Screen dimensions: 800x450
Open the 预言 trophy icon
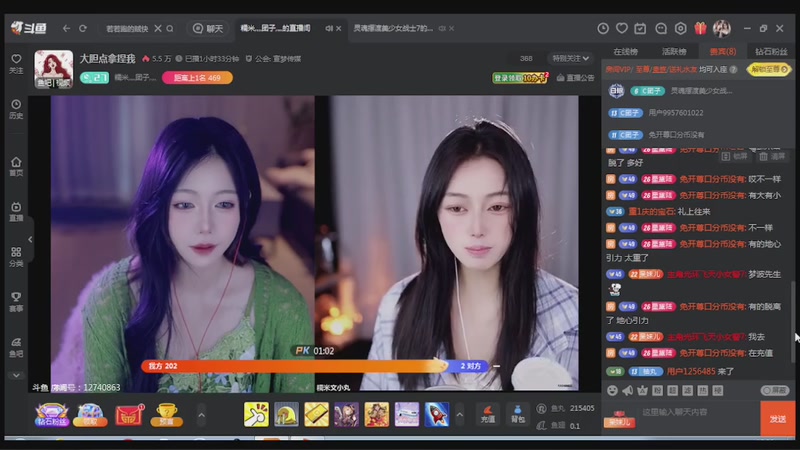(x=167, y=414)
